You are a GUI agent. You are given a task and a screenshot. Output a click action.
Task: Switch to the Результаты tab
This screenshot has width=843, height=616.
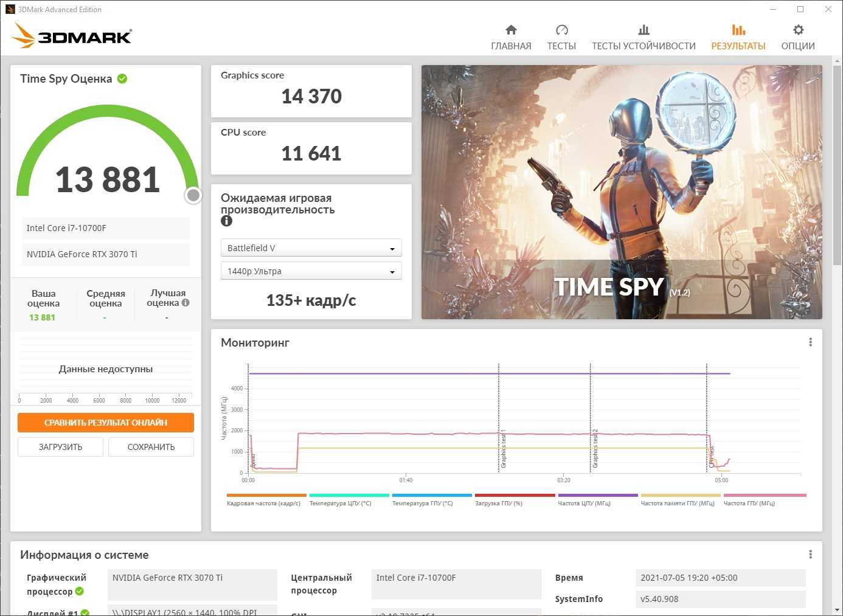738,37
